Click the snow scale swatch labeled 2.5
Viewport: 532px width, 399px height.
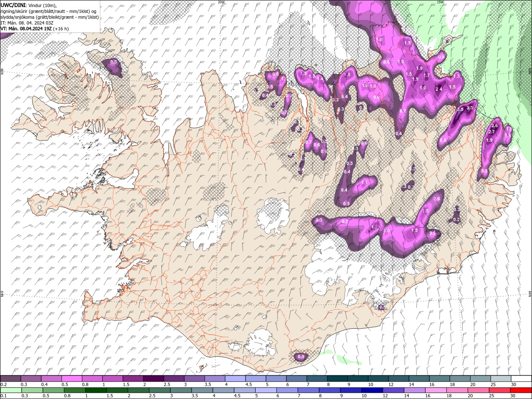point(174,379)
